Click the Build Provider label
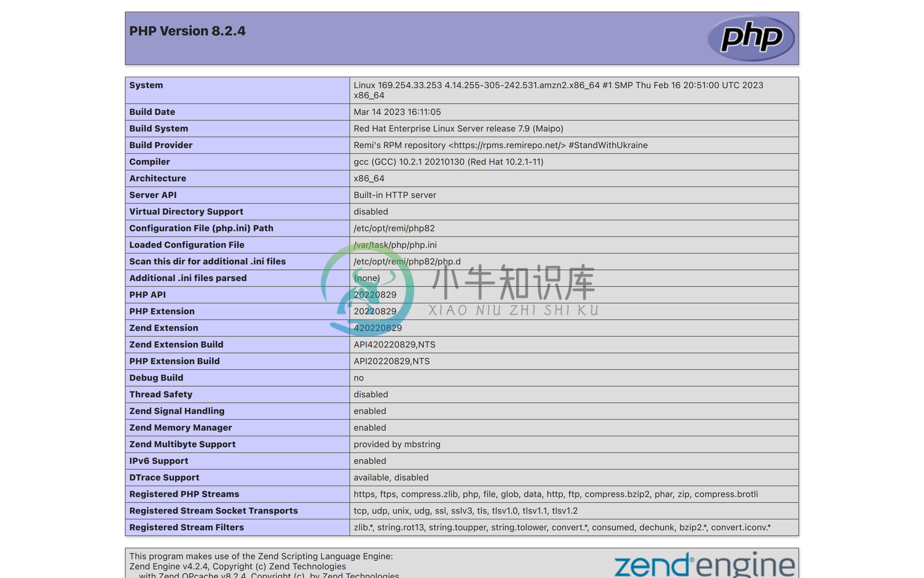This screenshot has width=924, height=578. click(161, 145)
